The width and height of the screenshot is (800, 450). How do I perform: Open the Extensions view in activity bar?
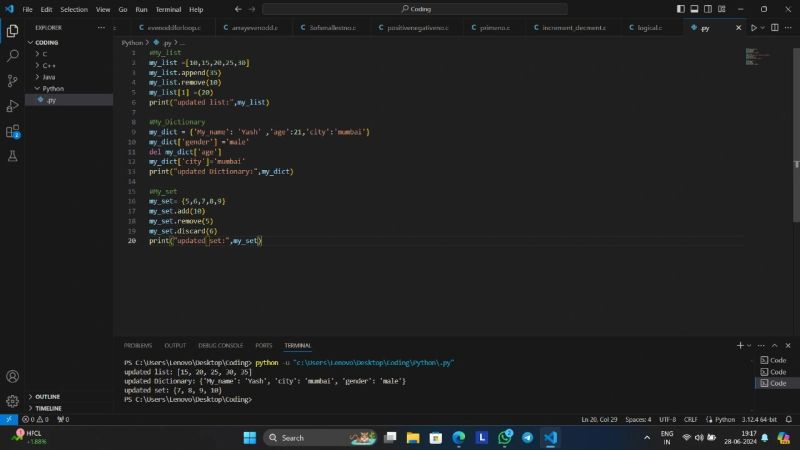click(x=12, y=131)
